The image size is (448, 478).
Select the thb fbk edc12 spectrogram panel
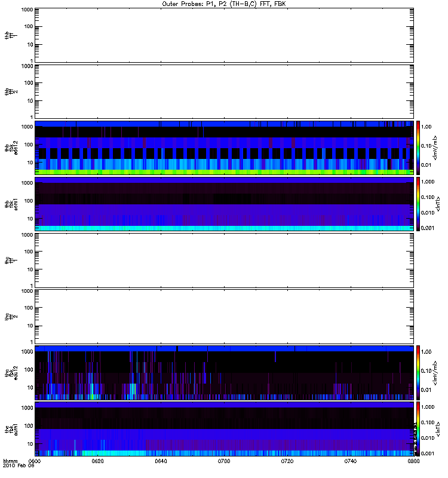click(225, 148)
